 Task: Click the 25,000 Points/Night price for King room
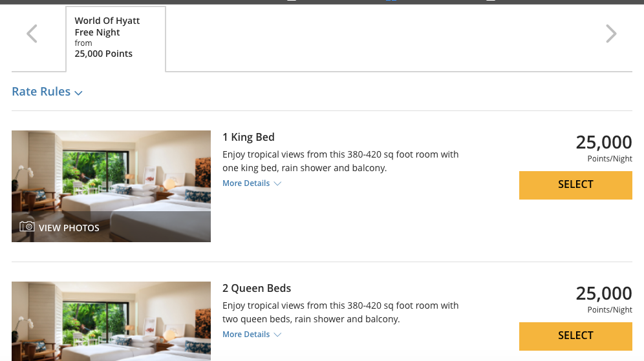[604, 148]
